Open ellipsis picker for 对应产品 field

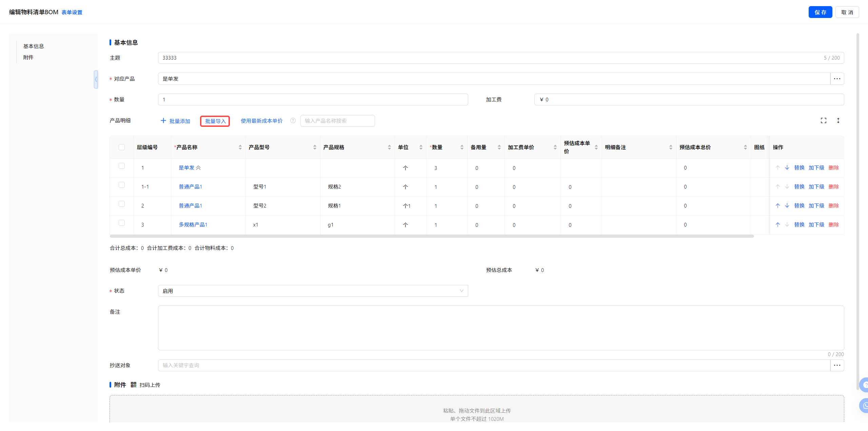(x=837, y=79)
